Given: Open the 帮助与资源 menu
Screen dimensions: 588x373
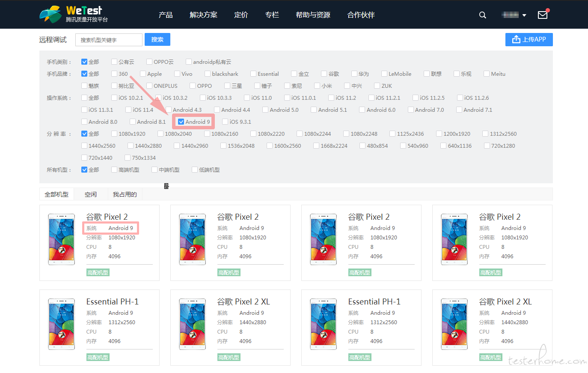Looking at the screenshot, I should (x=313, y=15).
